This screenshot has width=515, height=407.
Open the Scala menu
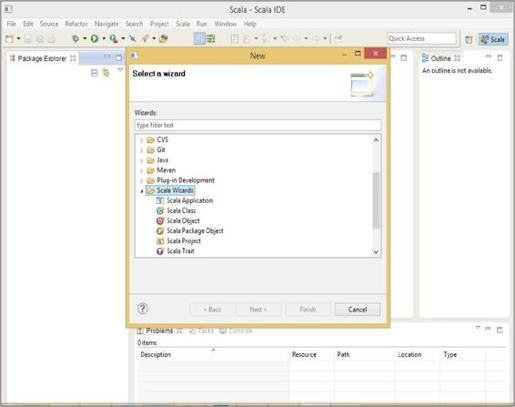(183, 24)
